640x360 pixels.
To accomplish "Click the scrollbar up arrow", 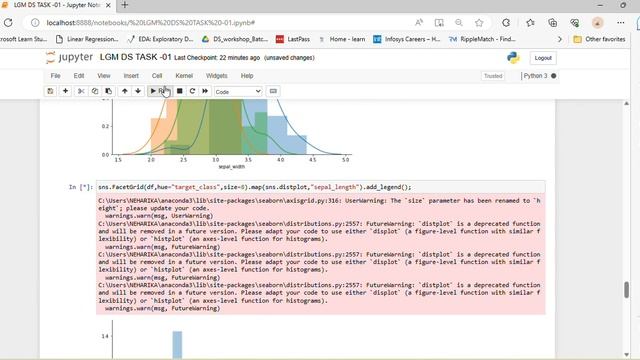I will click(x=627, y=104).
